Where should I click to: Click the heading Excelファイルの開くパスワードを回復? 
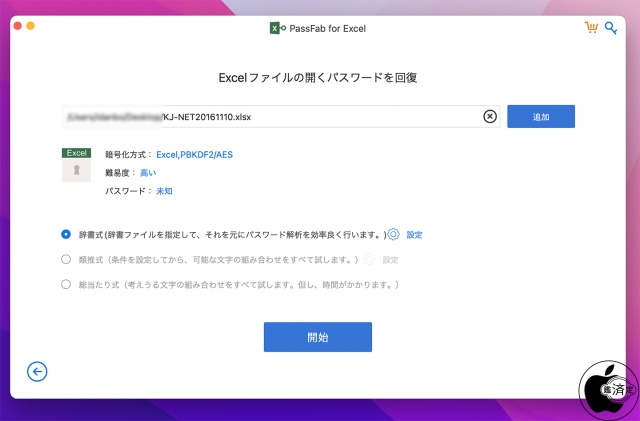pyautogui.click(x=318, y=78)
